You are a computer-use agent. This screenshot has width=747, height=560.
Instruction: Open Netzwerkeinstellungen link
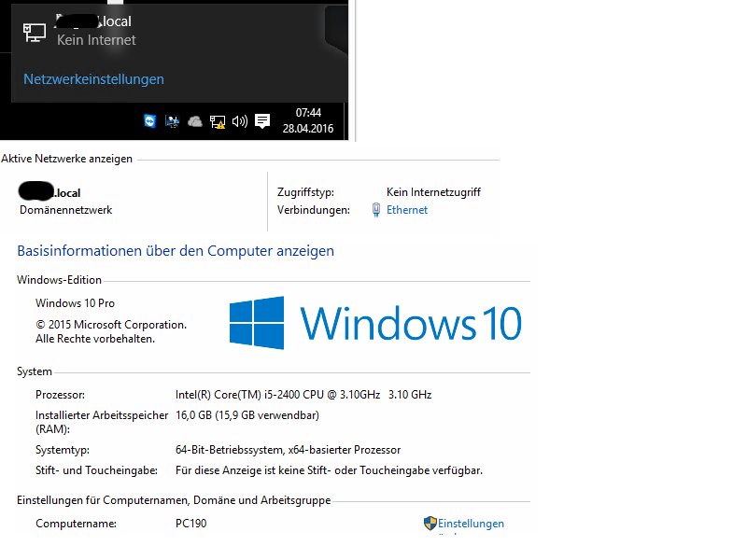94,79
